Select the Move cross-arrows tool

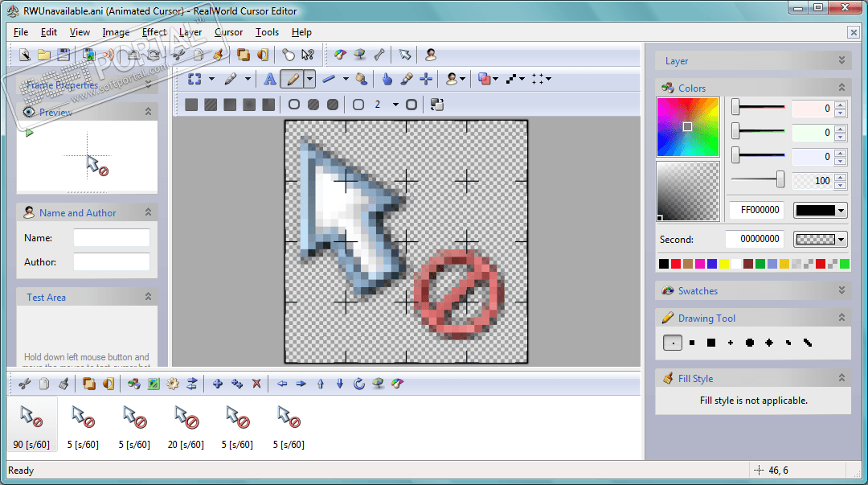point(426,80)
